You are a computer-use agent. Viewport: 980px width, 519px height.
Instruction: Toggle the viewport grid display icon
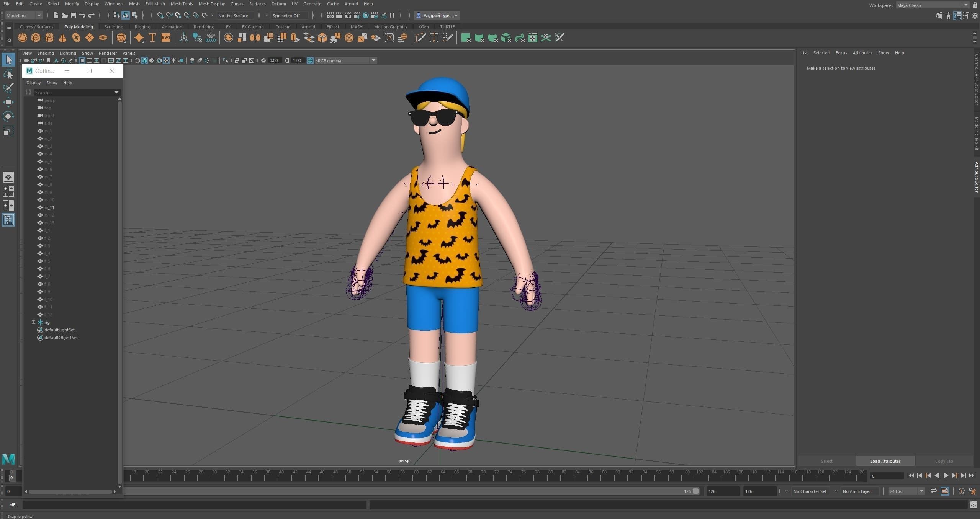pyautogui.click(x=82, y=60)
